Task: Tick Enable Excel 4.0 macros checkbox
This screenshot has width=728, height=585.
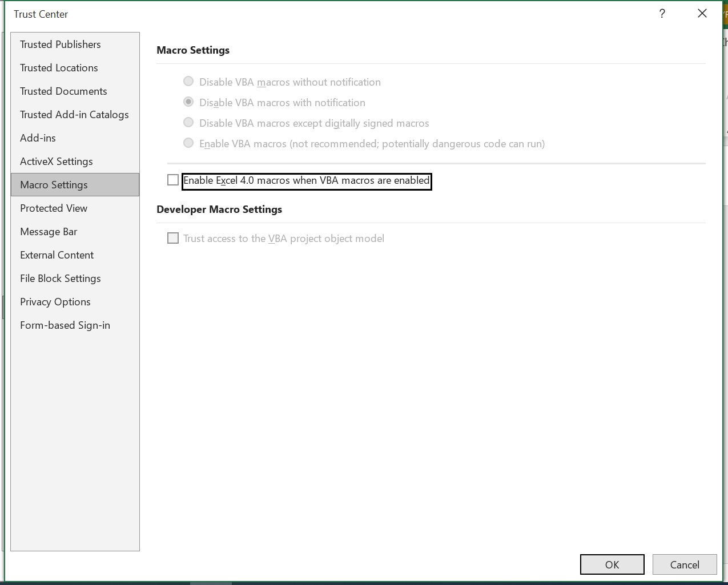Action: point(173,180)
